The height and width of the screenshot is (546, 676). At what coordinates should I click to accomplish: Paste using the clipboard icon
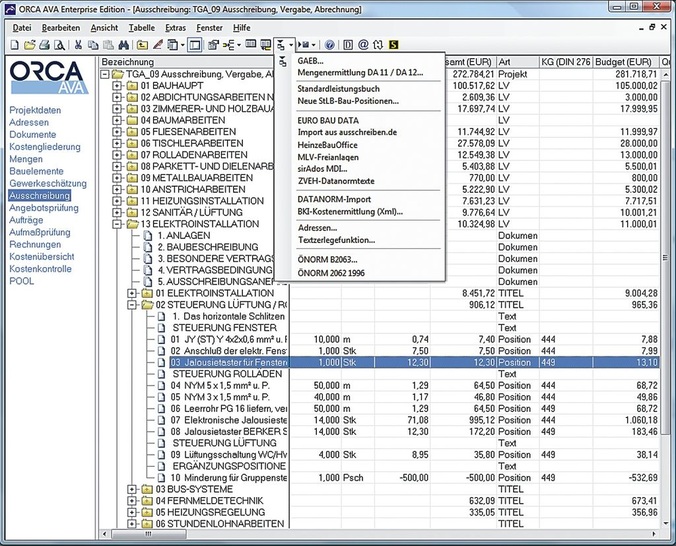tap(108, 45)
